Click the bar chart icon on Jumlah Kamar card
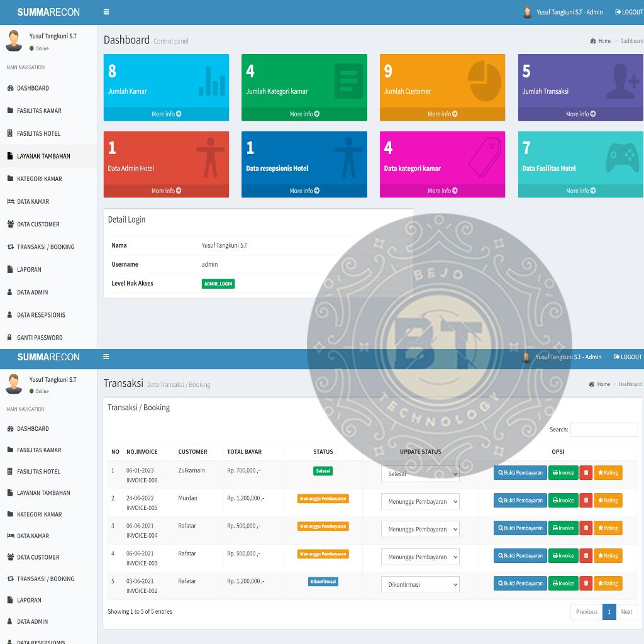 click(211, 81)
